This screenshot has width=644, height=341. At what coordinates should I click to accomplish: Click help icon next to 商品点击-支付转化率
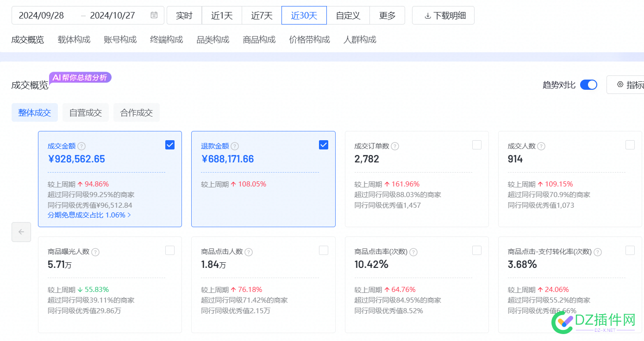(598, 252)
